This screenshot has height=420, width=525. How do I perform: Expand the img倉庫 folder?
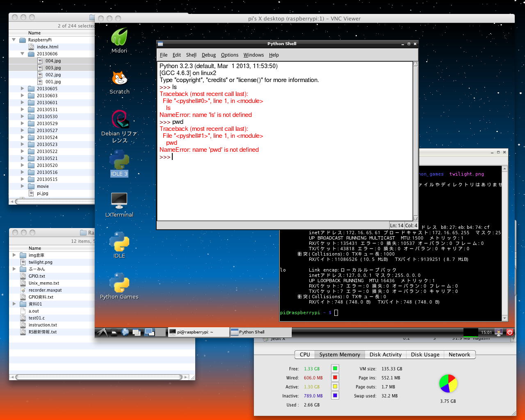14,255
